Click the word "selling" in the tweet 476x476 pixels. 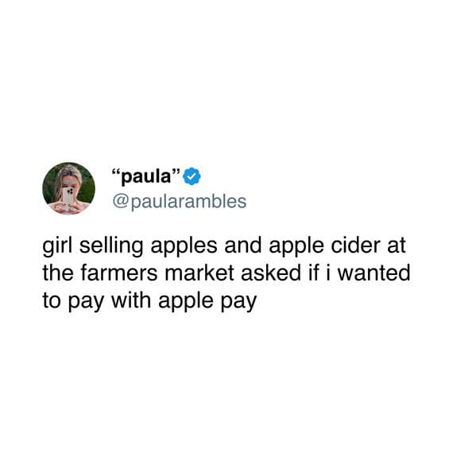click(111, 247)
